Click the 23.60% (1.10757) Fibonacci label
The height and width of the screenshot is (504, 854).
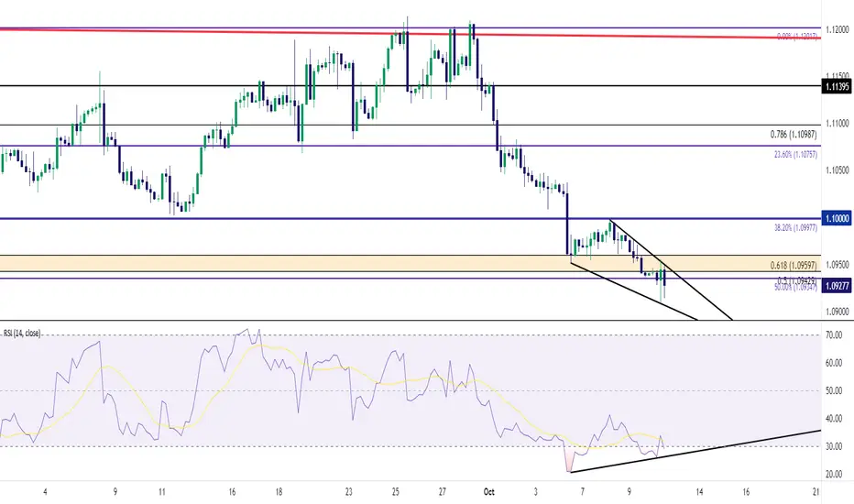[795, 155]
